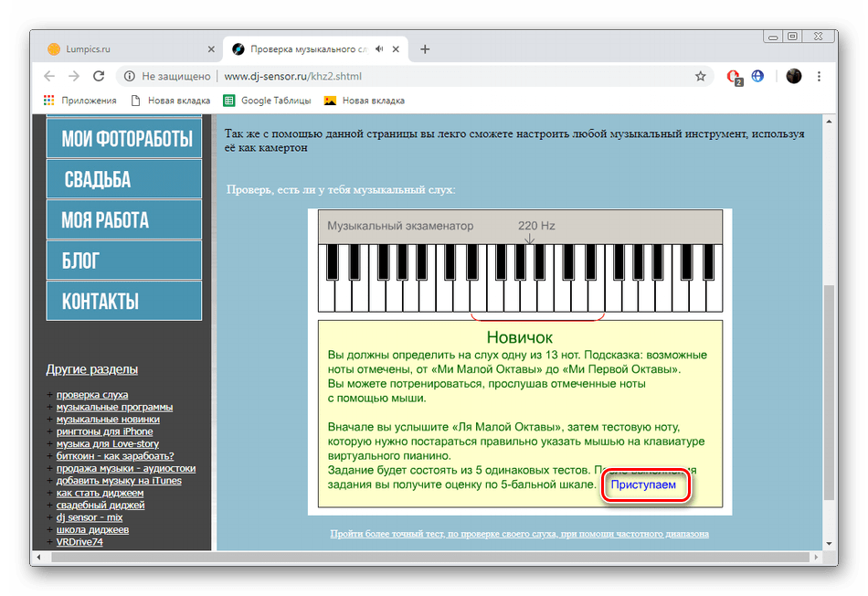The height and width of the screenshot is (596, 868).
Task: Go back using the back arrow
Action: point(49,77)
